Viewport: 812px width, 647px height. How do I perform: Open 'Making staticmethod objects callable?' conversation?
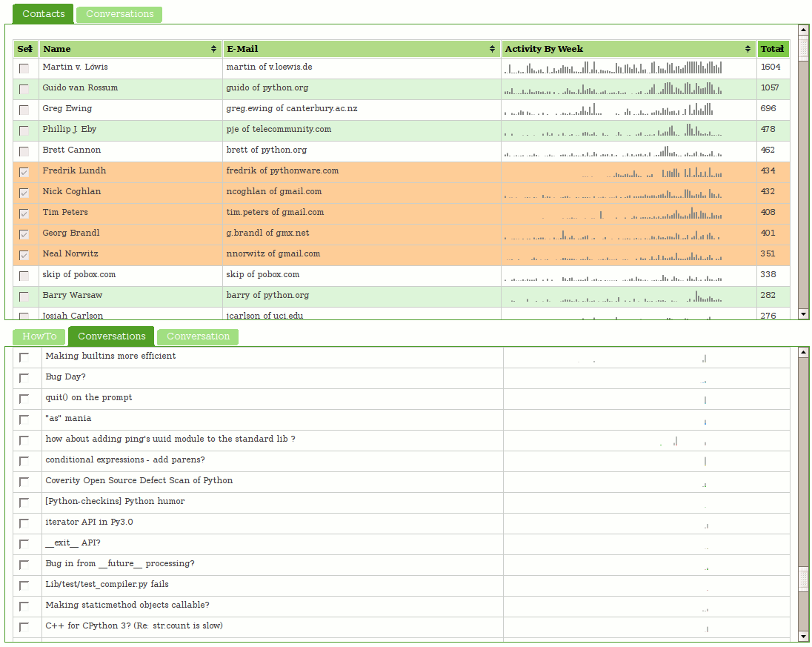tap(127, 605)
